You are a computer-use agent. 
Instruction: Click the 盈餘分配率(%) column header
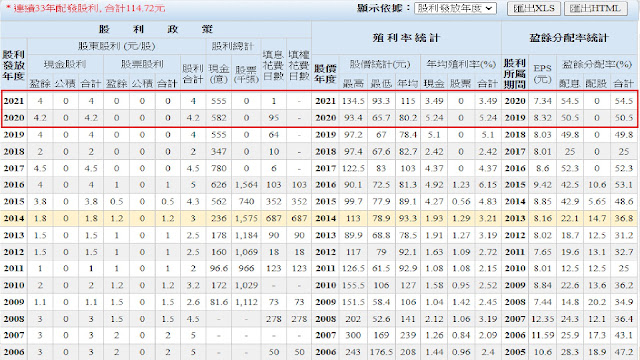point(597,64)
